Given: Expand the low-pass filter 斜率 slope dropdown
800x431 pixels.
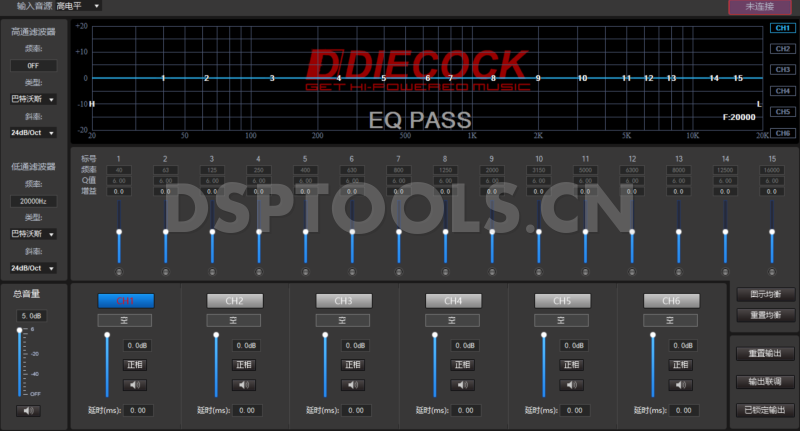Looking at the screenshot, I should tap(33, 268).
